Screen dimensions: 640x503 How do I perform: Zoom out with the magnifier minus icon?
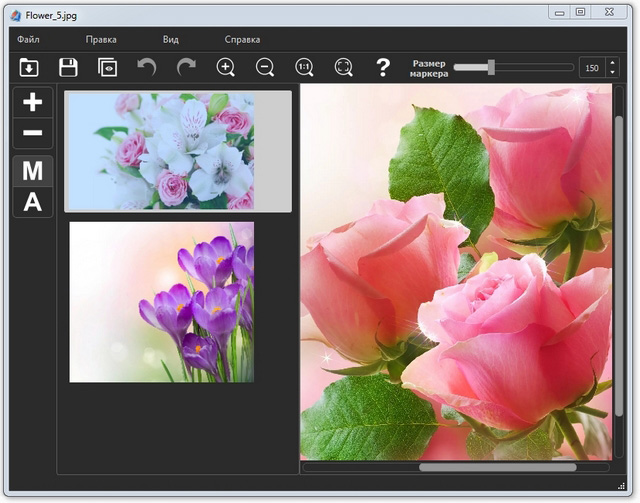[265, 68]
